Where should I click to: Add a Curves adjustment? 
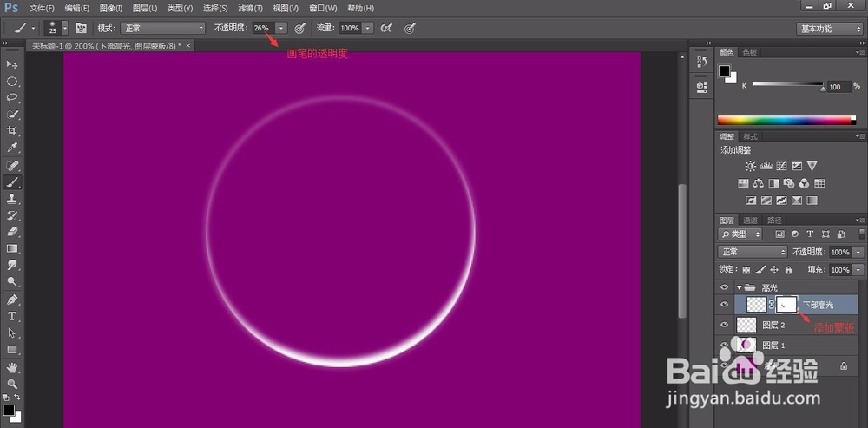pos(782,166)
